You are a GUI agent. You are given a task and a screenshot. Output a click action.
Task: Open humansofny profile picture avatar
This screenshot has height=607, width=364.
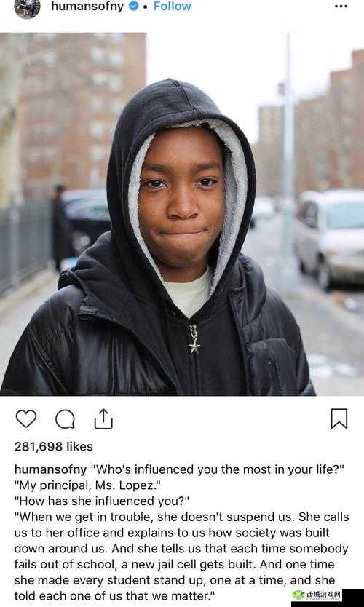click(x=27, y=8)
